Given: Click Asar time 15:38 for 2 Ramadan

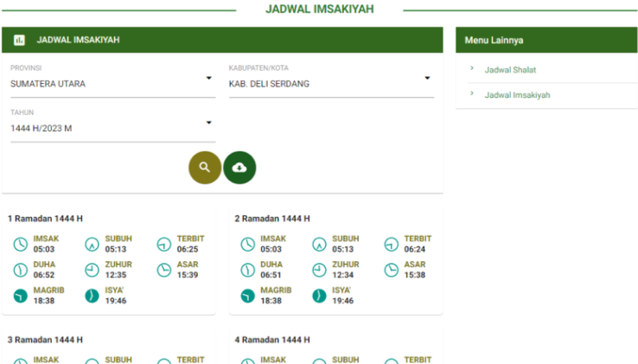Looking at the screenshot, I should (415, 275).
